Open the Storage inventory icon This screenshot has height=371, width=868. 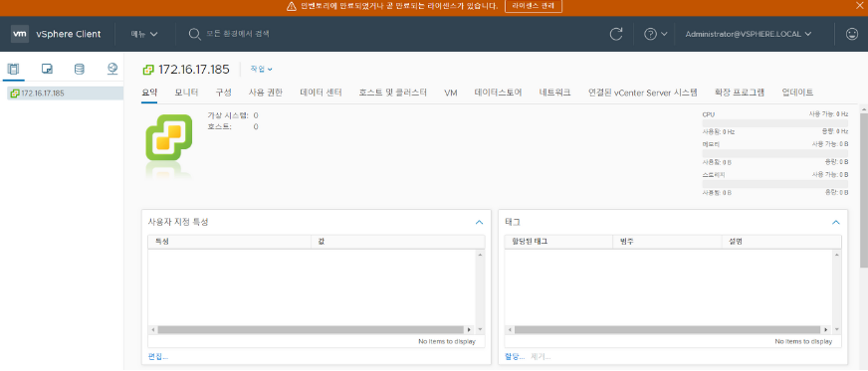click(x=80, y=69)
